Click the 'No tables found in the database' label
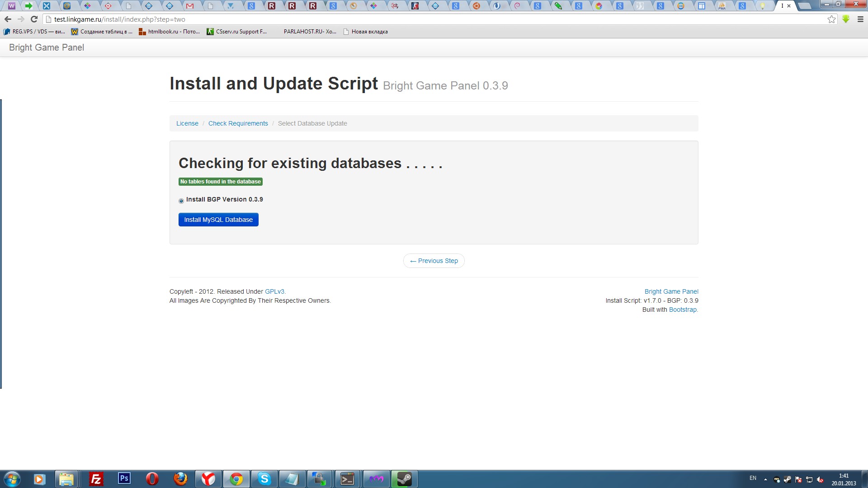This screenshot has height=488, width=868. 221,182
